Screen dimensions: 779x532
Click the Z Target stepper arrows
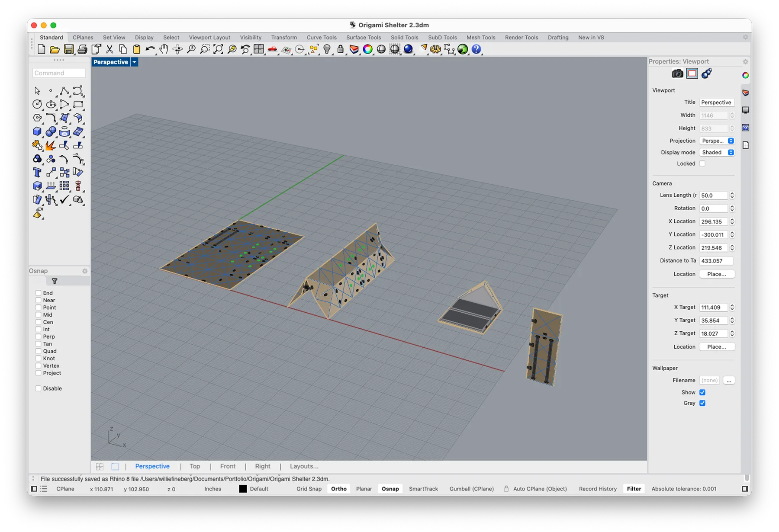click(732, 333)
